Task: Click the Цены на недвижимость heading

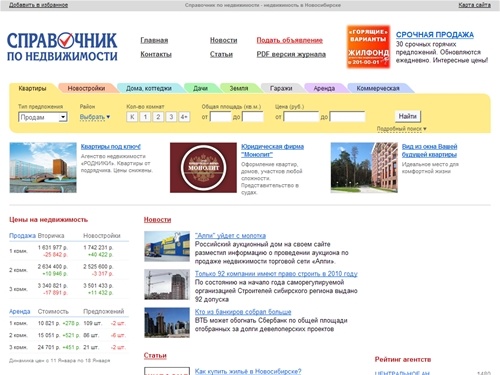Action: (x=49, y=220)
